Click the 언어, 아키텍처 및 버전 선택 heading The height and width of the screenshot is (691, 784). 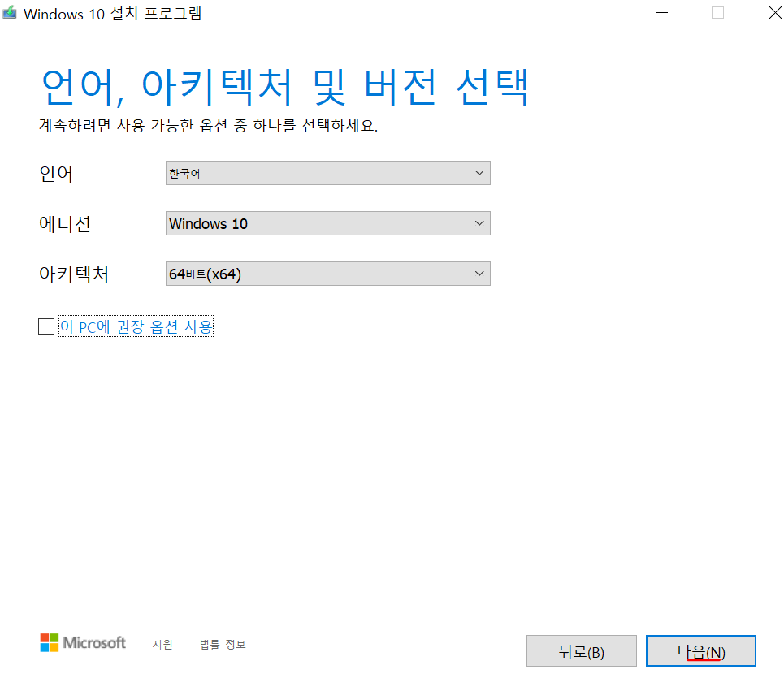pyautogui.click(x=285, y=88)
